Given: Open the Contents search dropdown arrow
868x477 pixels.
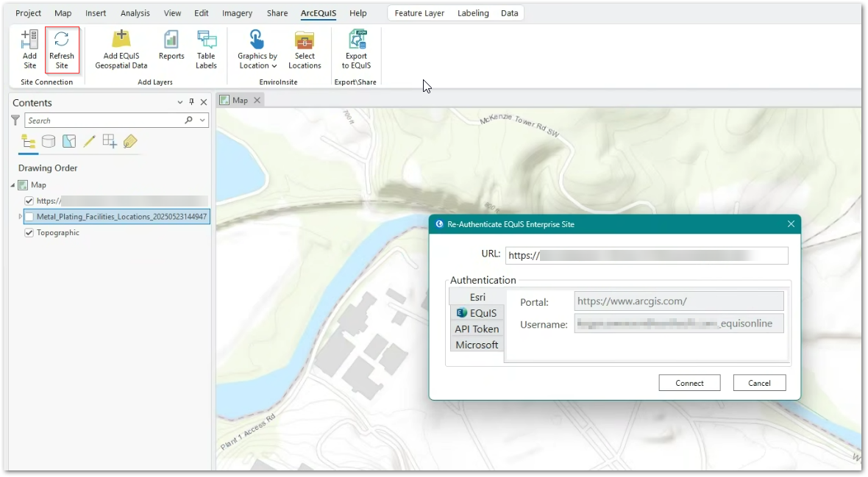Looking at the screenshot, I should pos(202,121).
